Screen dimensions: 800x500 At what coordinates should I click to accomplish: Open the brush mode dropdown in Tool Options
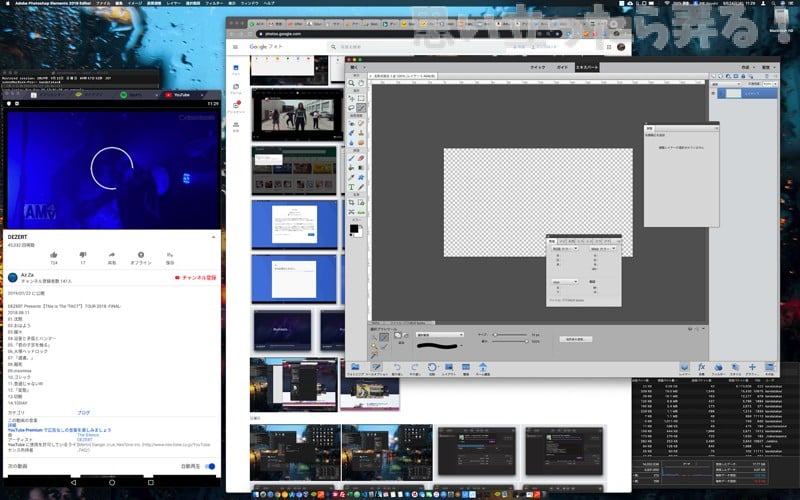point(440,335)
